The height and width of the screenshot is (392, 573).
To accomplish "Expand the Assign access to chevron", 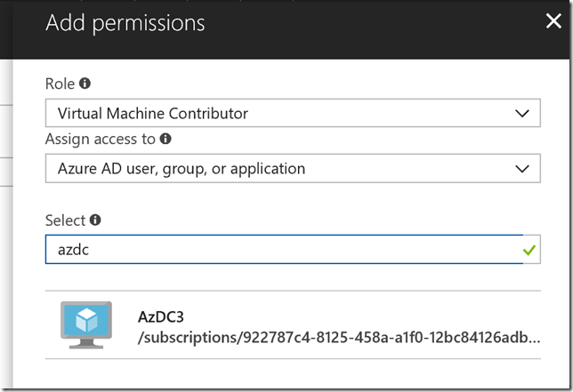I will click(522, 168).
